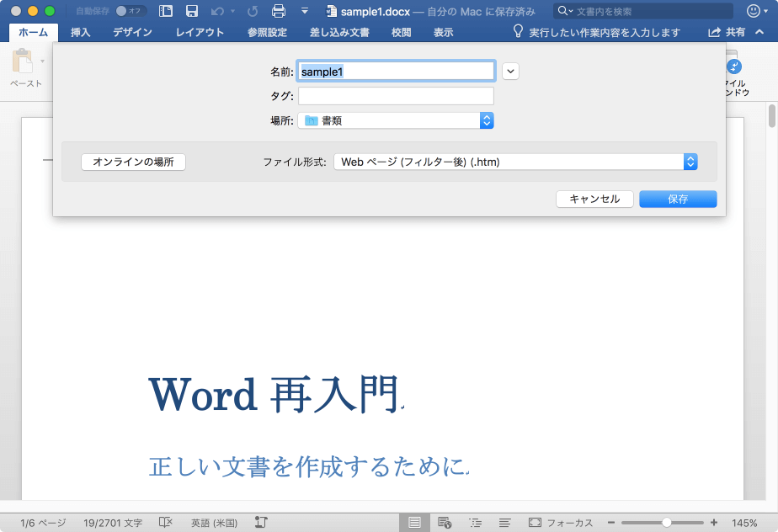Screen dimensions: 778x532
Task: Adjust the zoom slider handle
Action: 667,523
